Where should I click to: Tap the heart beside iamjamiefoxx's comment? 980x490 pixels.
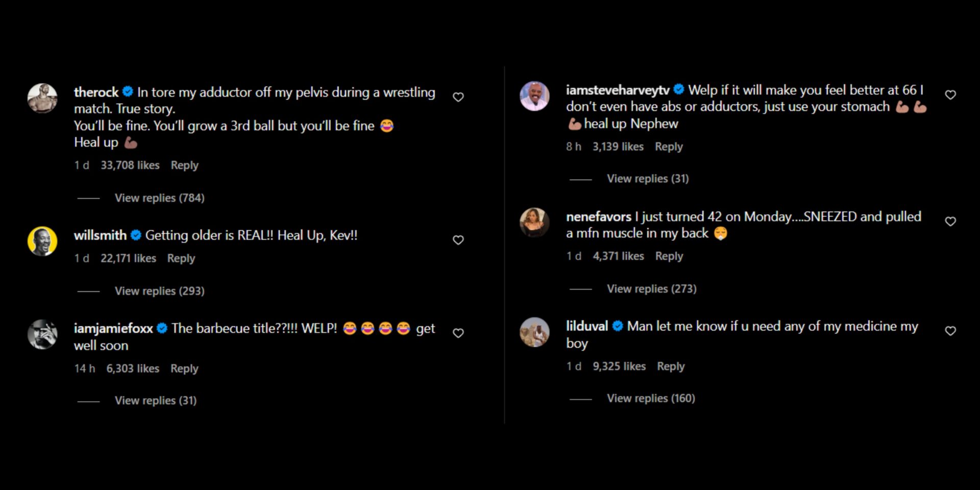pos(458,333)
